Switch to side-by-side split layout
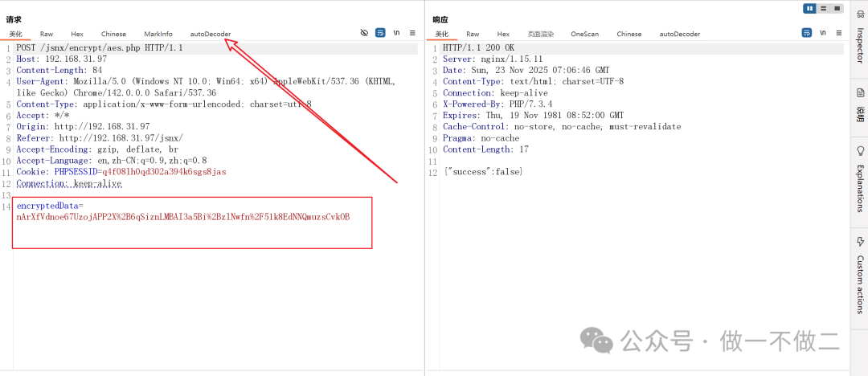The image size is (868, 376). tap(810, 8)
